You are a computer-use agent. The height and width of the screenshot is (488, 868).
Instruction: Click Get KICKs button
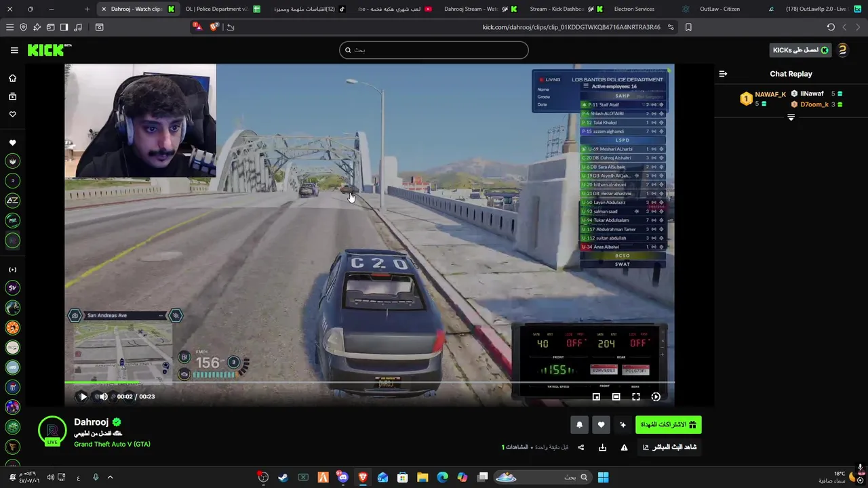[x=800, y=50]
